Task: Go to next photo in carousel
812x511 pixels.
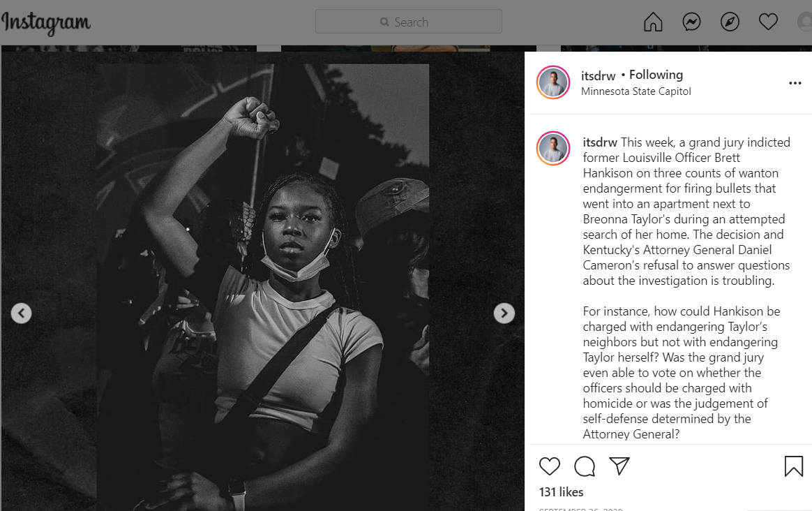Action: click(x=504, y=313)
